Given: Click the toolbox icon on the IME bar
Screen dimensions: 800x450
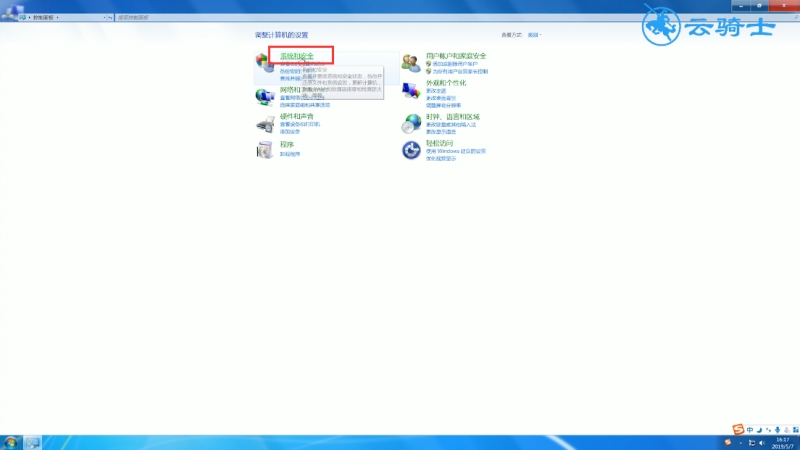Looking at the screenshot, I should coord(795,430).
